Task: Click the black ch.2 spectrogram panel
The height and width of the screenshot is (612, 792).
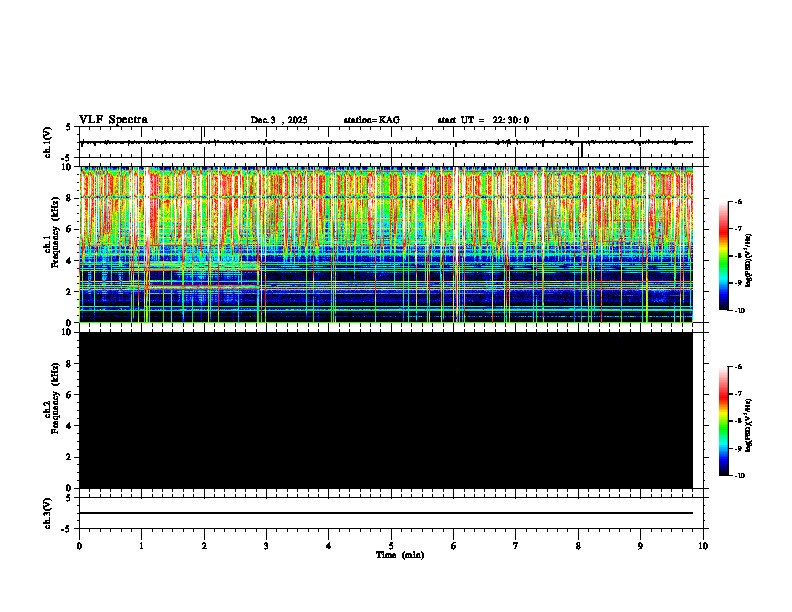Action: 386,410
